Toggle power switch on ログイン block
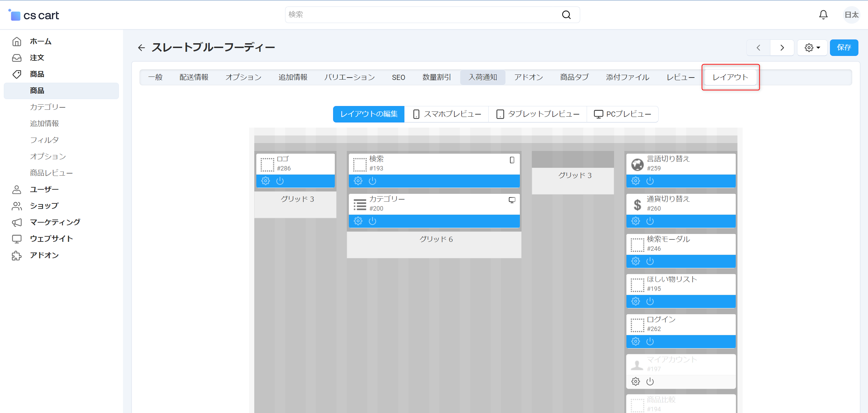Viewport: 868px width, 413px height. tap(650, 341)
